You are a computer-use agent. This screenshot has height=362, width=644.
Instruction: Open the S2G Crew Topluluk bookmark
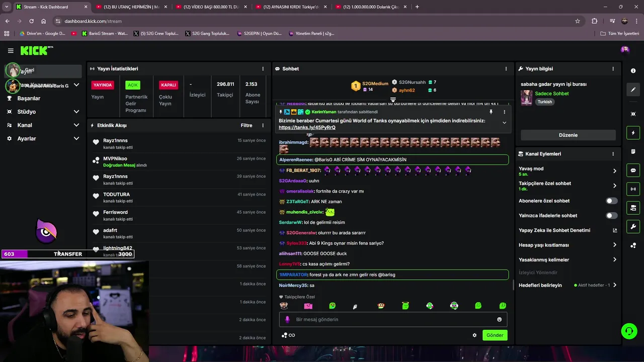[x=156, y=34]
